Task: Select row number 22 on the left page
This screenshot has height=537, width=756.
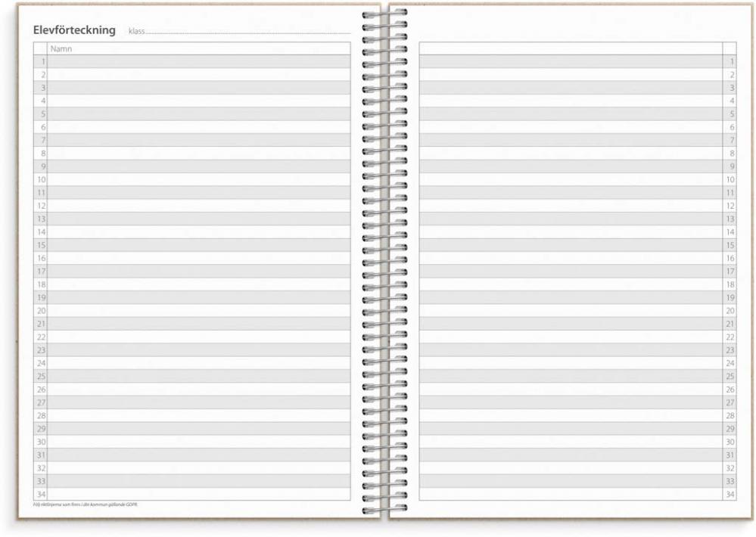Action: point(42,337)
